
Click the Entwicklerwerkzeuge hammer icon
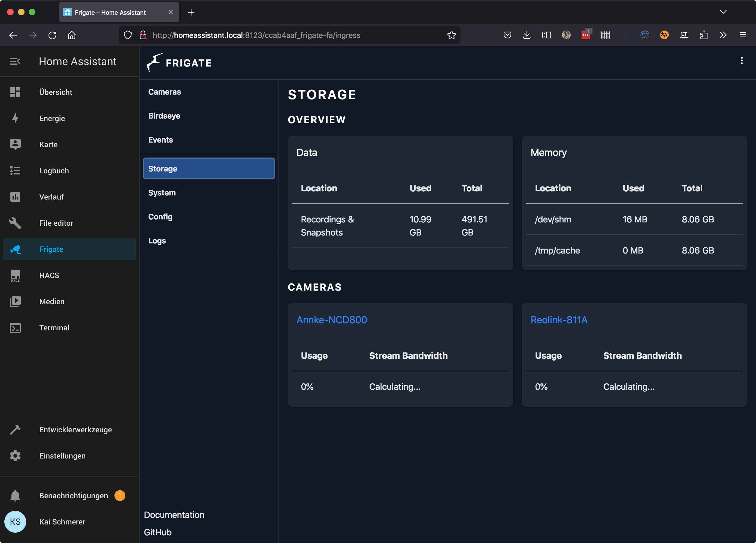click(15, 429)
